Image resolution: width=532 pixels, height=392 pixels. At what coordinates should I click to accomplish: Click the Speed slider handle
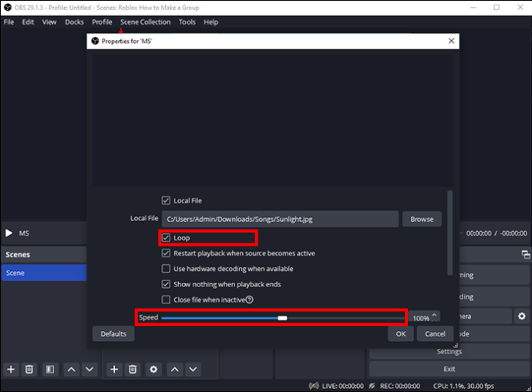[x=282, y=318]
